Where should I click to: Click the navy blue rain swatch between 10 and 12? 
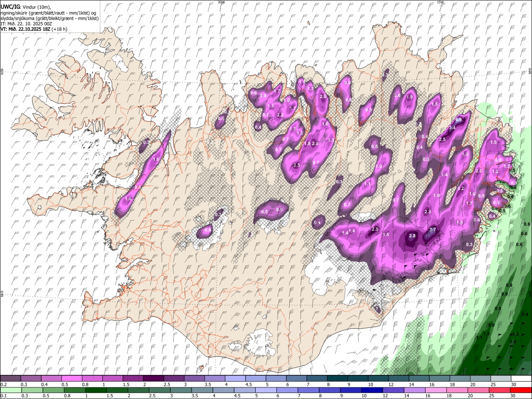click(x=372, y=390)
